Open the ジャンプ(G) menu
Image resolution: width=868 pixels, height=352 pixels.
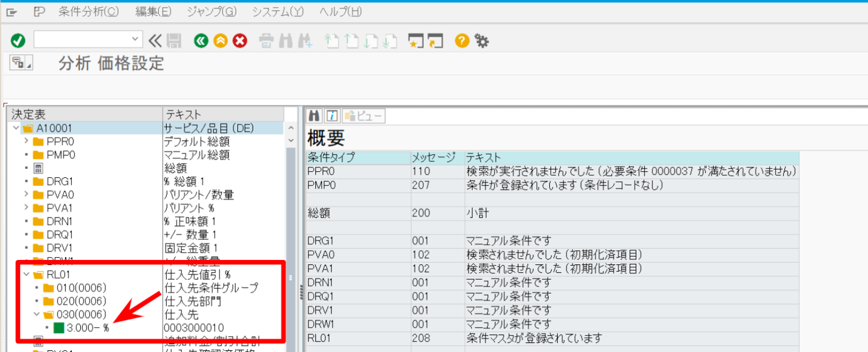click(x=212, y=11)
